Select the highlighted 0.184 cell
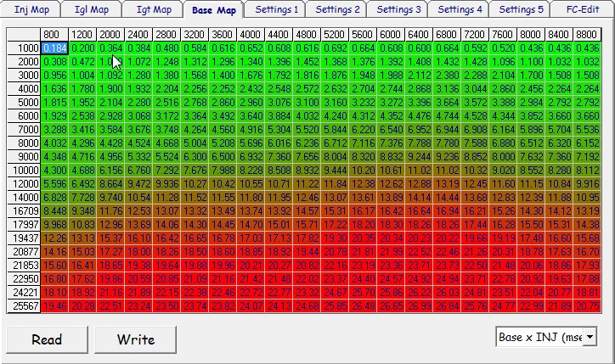Screen dimensions: 615x364 click(54, 48)
